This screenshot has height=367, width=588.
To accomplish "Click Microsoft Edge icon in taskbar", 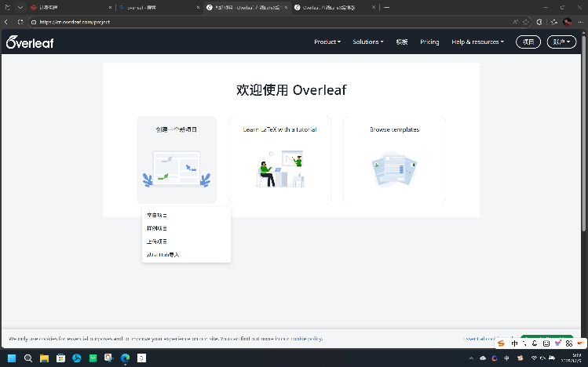I will point(125,358).
